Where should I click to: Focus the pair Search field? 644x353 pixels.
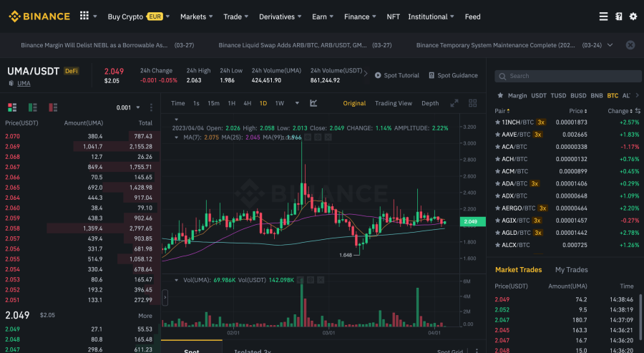click(568, 76)
